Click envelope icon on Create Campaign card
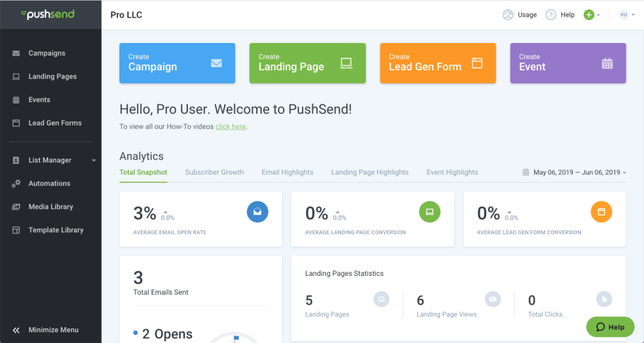644x343 pixels. tap(217, 63)
